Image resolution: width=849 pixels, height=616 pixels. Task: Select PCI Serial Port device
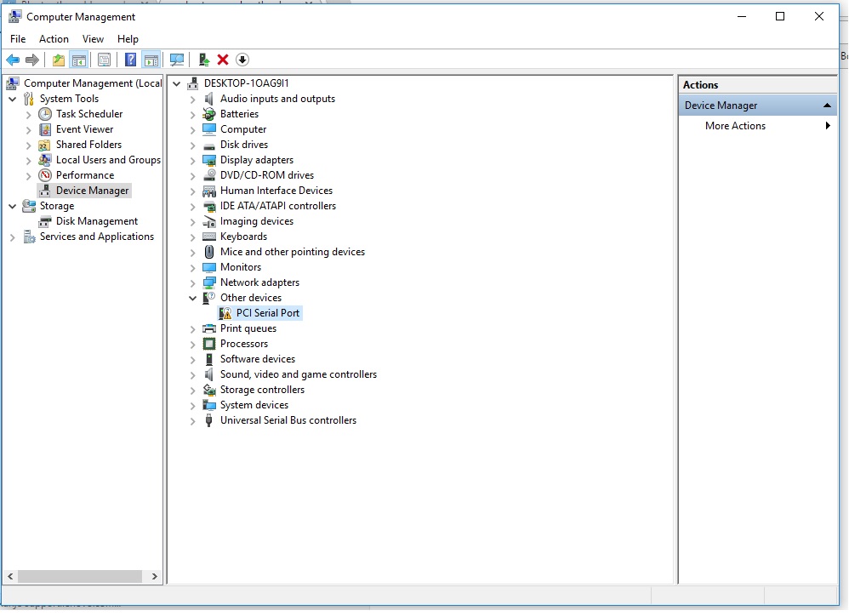pyautogui.click(x=267, y=313)
